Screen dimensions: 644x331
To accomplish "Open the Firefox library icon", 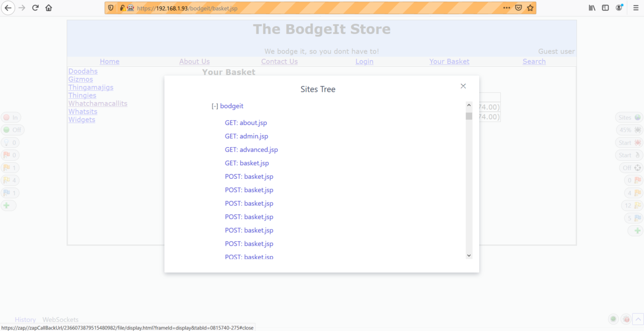I will [592, 8].
